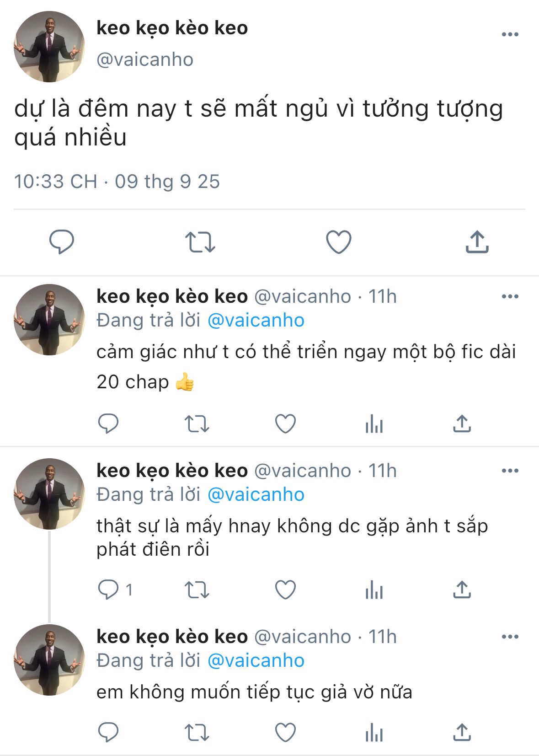Like the main tweet about mất ngủ
Viewport: 539px width, 756px height.
click(338, 241)
